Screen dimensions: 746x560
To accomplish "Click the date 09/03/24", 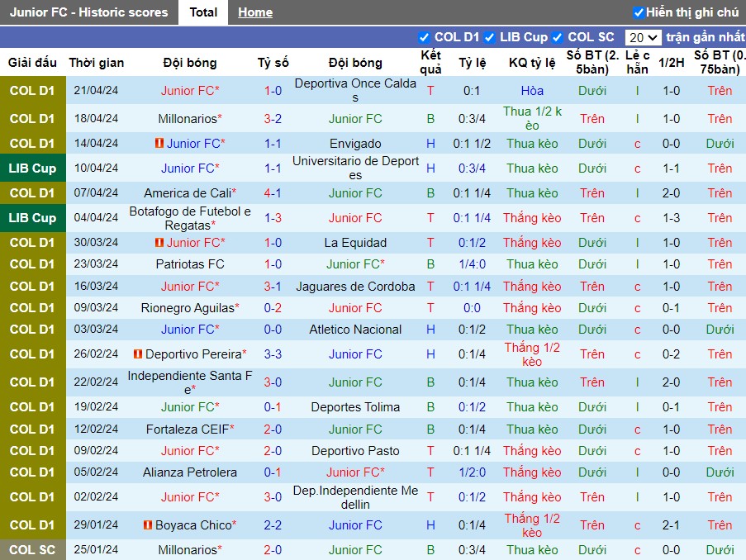I will (96, 308).
